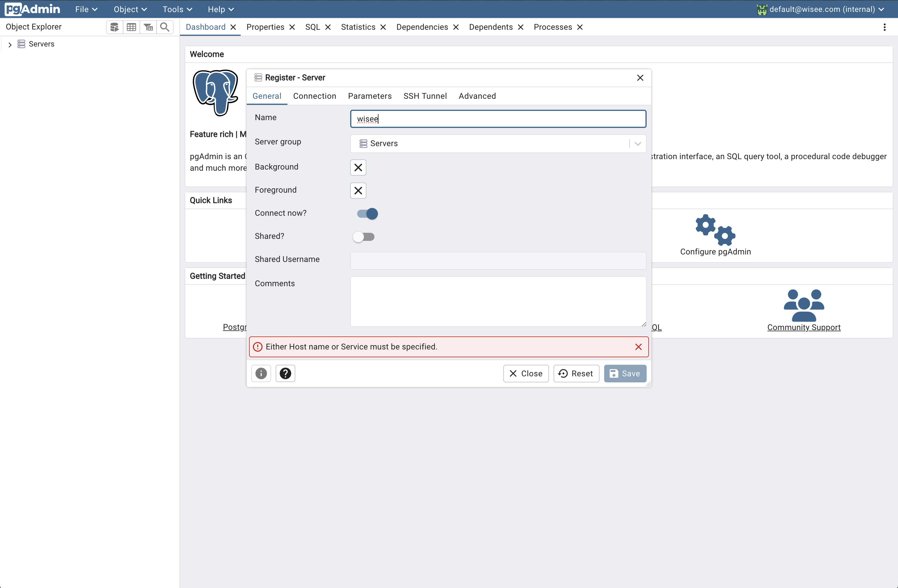Open the Server group dropdown
Image resolution: width=898 pixels, height=588 pixels.
638,144
